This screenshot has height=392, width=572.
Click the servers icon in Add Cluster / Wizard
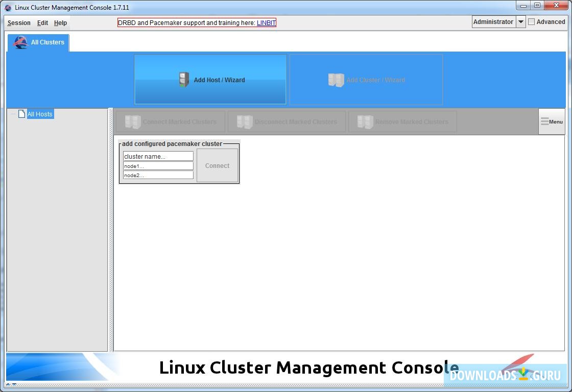pos(336,80)
